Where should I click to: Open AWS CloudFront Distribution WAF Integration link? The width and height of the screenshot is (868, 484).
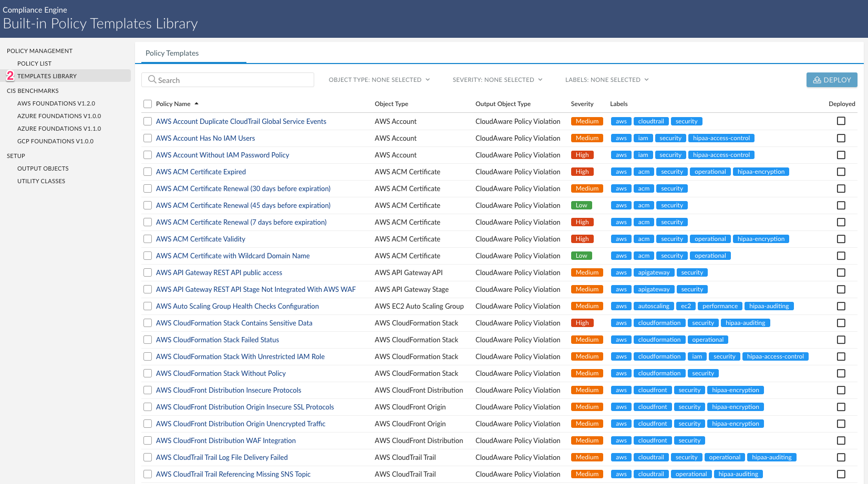click(225, 440)
